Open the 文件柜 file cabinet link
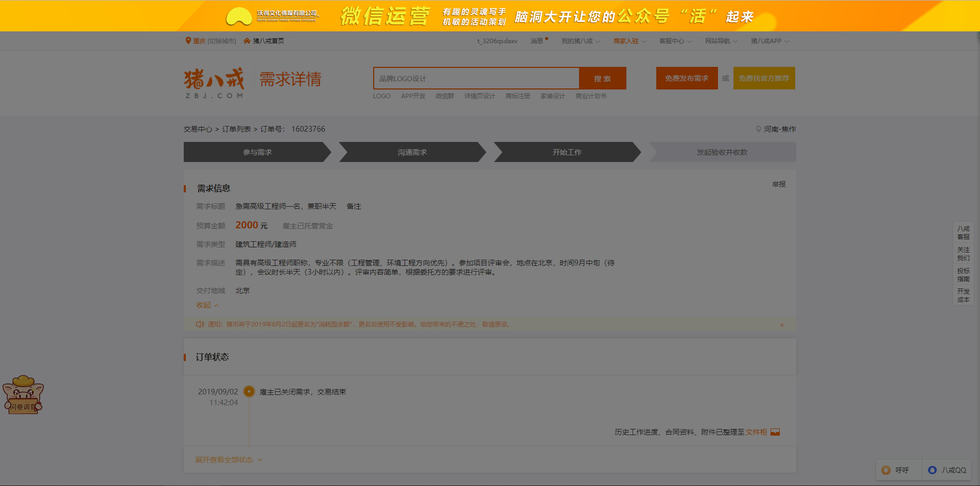 click(756, 432)
